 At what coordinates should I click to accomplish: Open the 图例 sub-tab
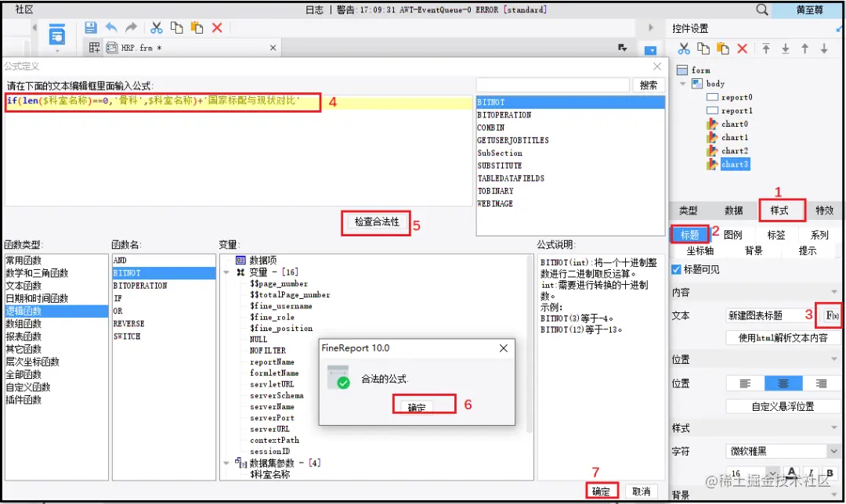(x=732, y=235)
